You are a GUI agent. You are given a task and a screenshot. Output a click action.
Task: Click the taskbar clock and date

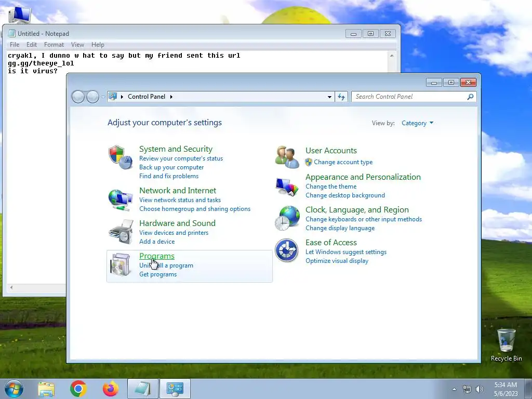(506, 389)
